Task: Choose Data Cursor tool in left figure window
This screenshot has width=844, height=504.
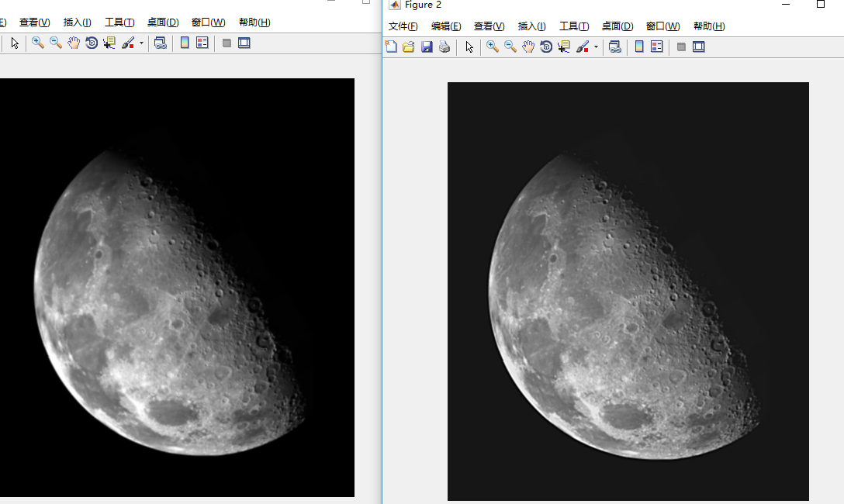Action: 109,43
